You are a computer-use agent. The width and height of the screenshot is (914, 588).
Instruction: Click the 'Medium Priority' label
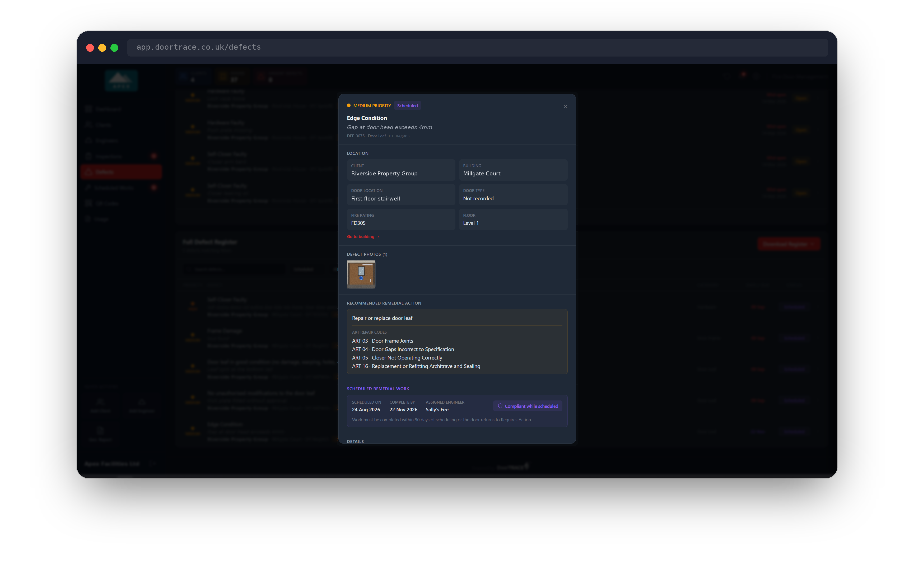(372, 106)
